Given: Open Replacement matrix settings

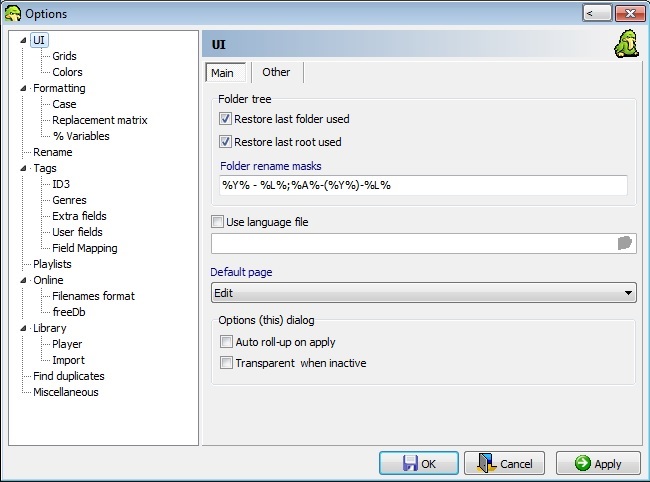Looking at the screenshot, I should [100, 120].
